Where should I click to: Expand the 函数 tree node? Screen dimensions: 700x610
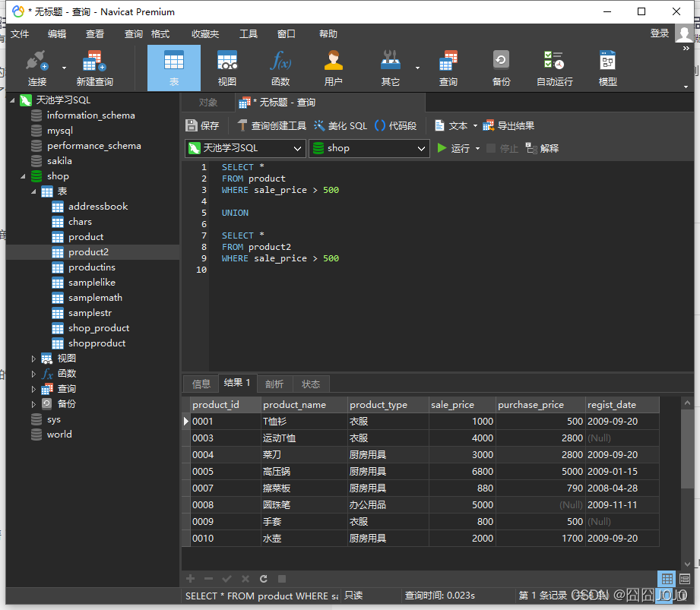coord(33,374)
